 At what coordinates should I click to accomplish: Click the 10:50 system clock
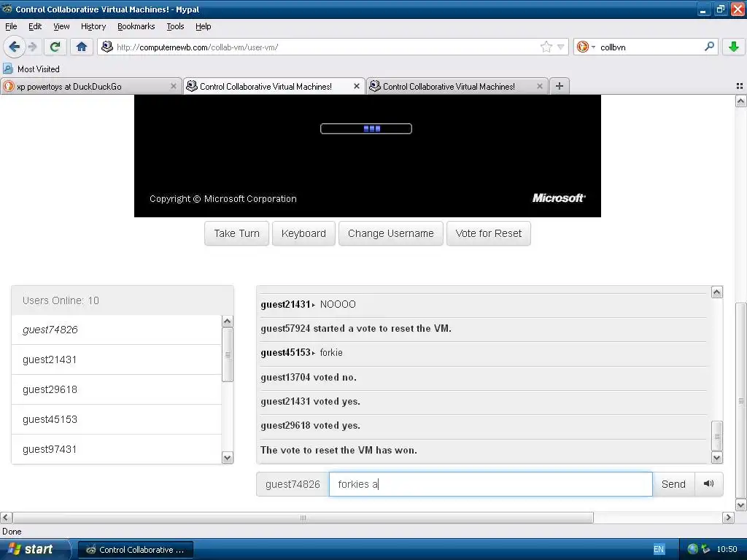[x=727, y=550]
